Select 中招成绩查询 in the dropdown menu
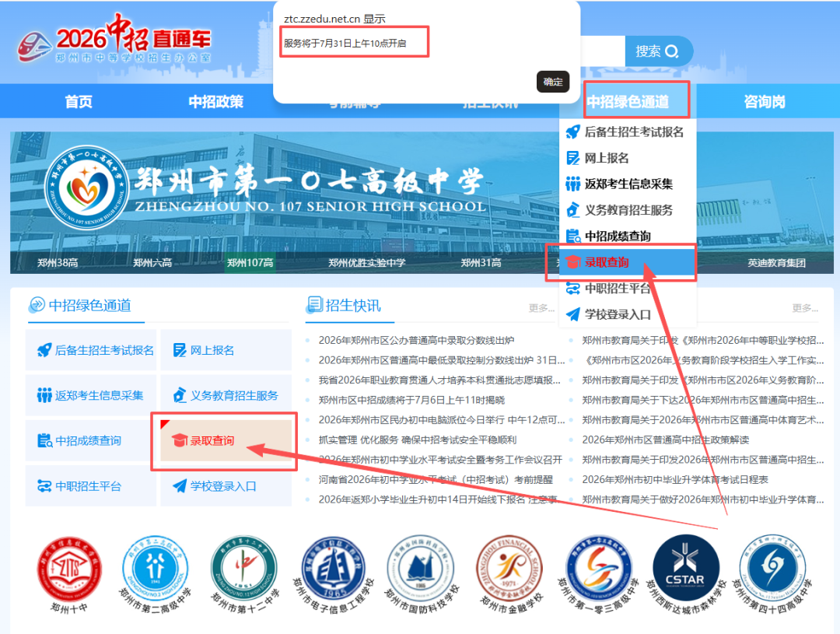Image resolution: width=840 pixels, height=634 pixels. click(x=628, y=236)
